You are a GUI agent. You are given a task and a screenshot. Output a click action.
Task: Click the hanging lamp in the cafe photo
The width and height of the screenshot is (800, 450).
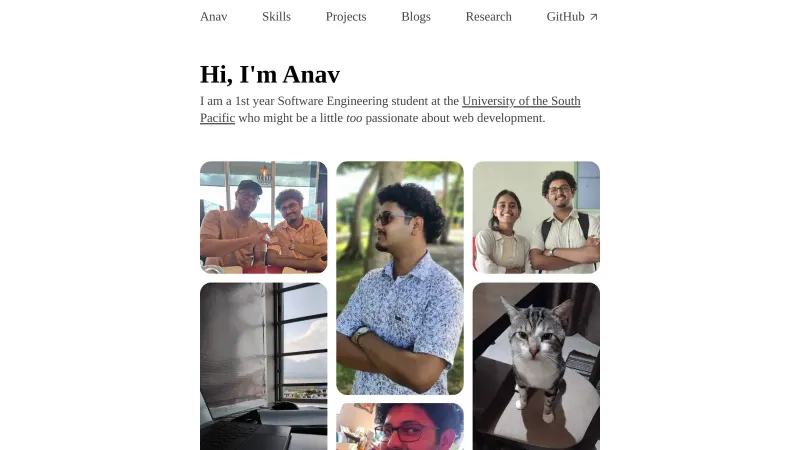[x=264, y=174]
